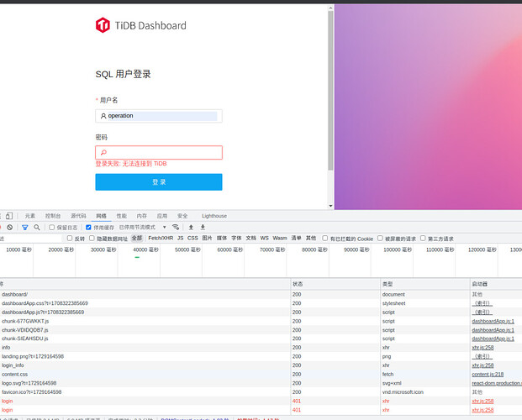Click the network filter text box
This screenshot has height=420, width=522.
[x=31, y=239]
